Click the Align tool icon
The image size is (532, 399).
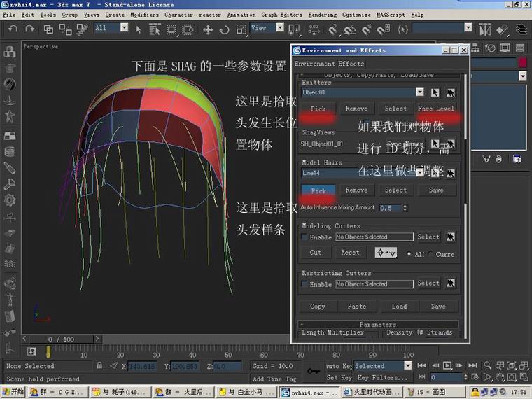(502, 30)
